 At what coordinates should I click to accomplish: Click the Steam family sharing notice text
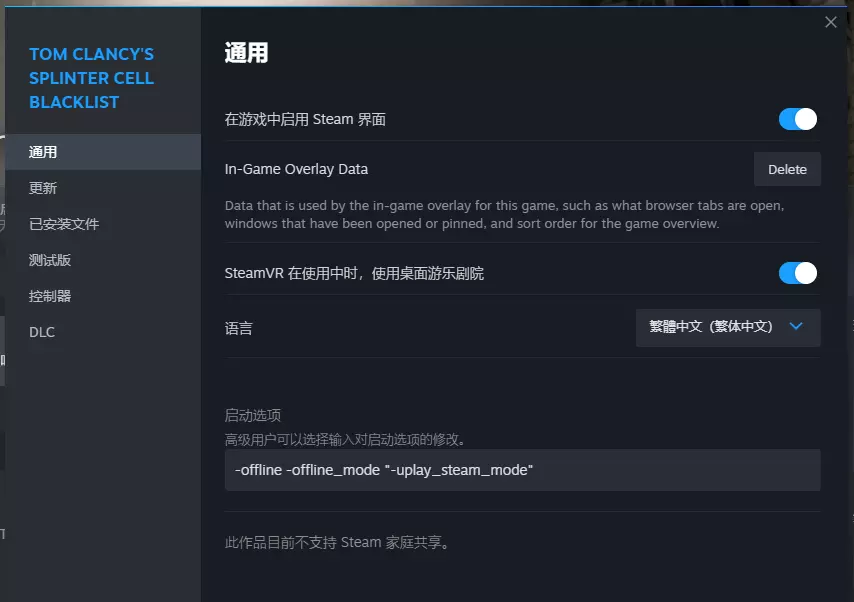[x=337, y=543]
